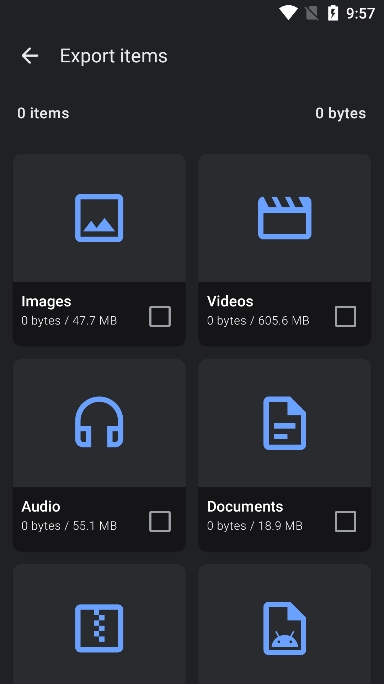This screenshot has height=684, width=384.
Task: Go back using the arrow icon
Action: click(x=30, y=56)
